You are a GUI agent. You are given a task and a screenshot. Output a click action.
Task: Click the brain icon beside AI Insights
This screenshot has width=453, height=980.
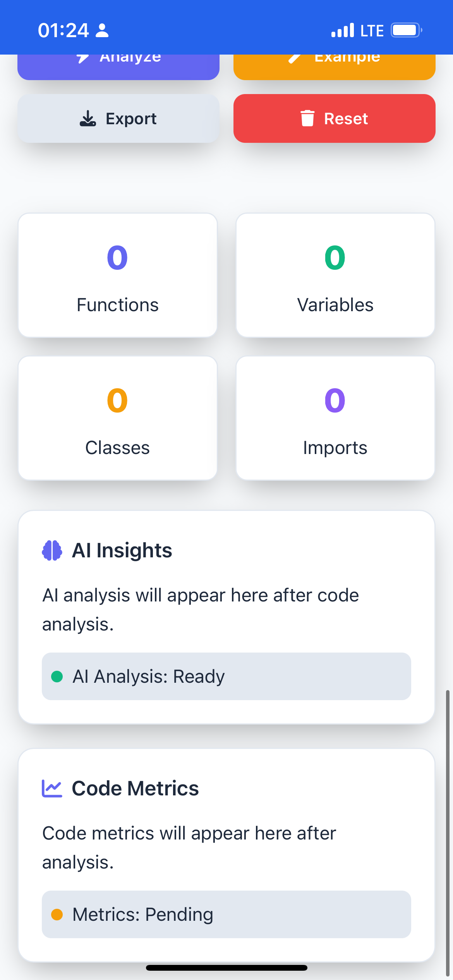point(52,550)
